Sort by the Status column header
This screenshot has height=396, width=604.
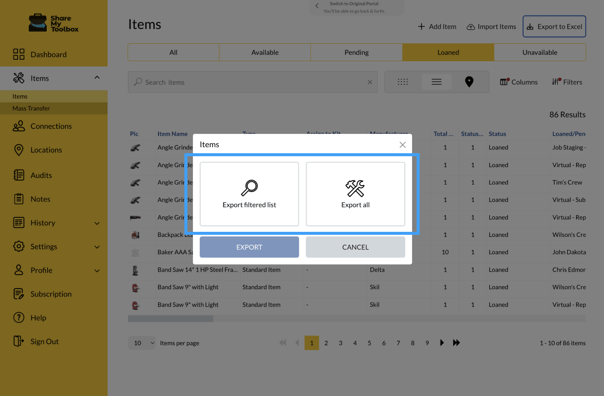pos(497,134)
